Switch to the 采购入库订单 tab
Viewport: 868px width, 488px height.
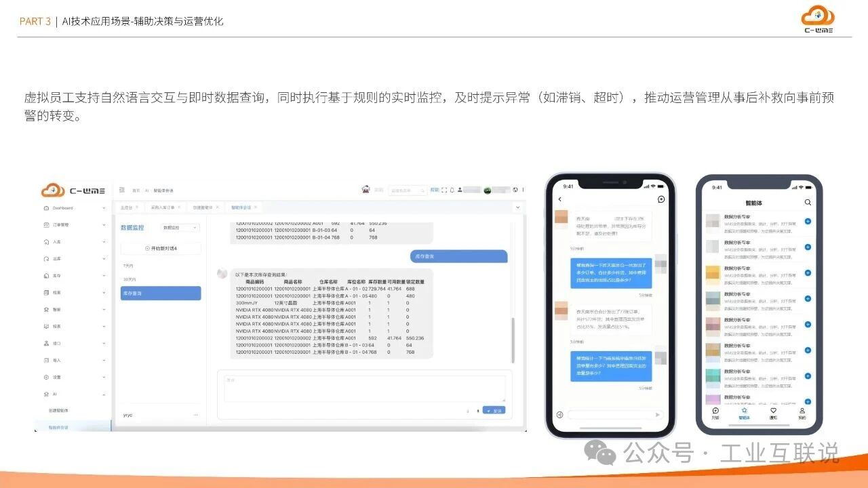pos(161,209)
